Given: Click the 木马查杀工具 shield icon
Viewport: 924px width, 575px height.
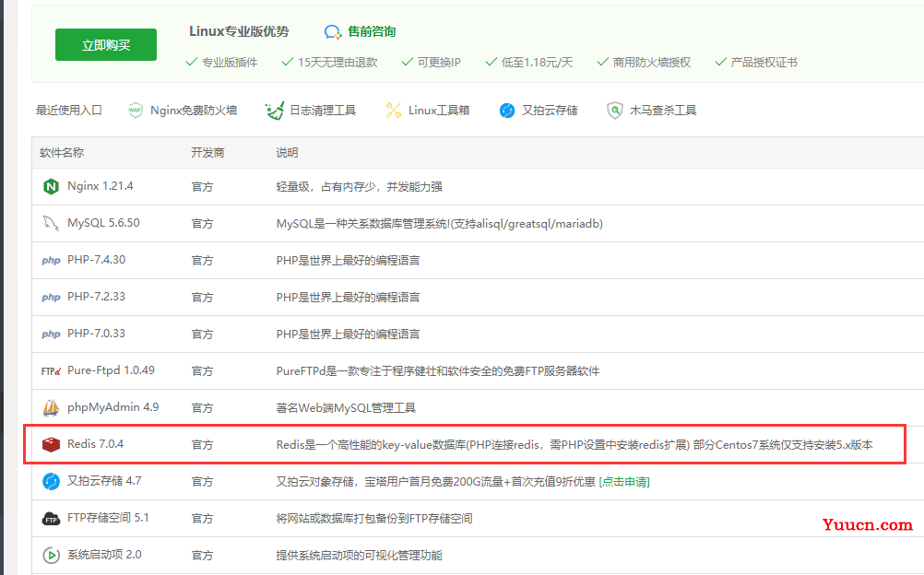Looking at the screenshot, I should pyautogui.click(x=615, y=111).
